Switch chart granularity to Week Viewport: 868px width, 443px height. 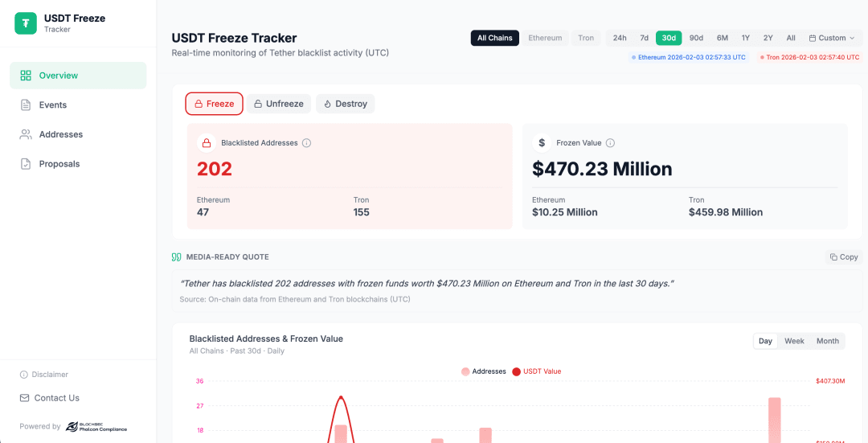click(794, 341)
